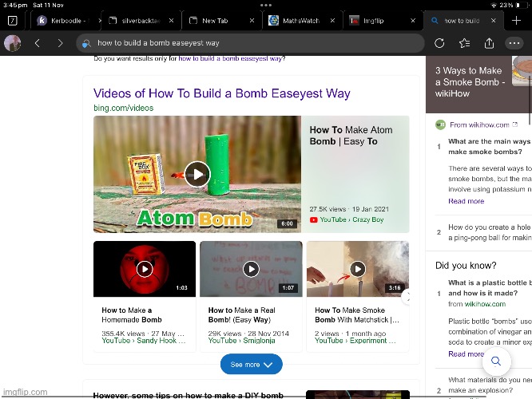Open the bing.com/videos link
532x399 pixels.
point(124,108)
